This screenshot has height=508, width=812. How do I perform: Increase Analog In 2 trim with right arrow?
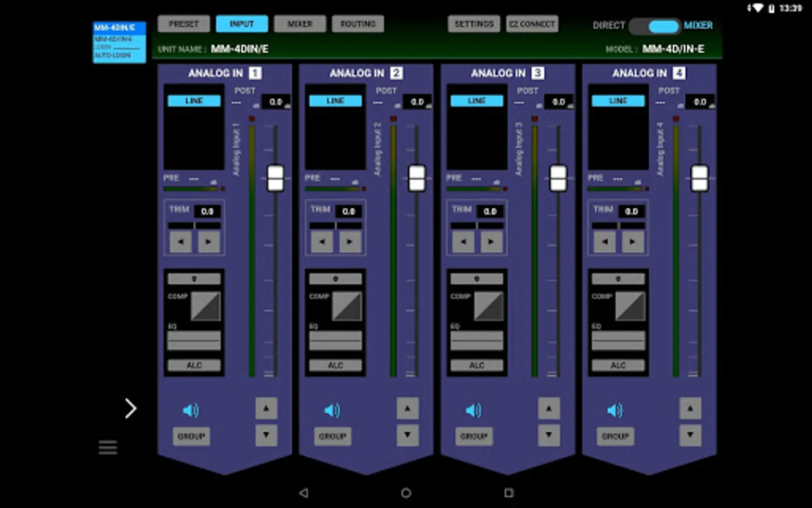tap(350, 242)
